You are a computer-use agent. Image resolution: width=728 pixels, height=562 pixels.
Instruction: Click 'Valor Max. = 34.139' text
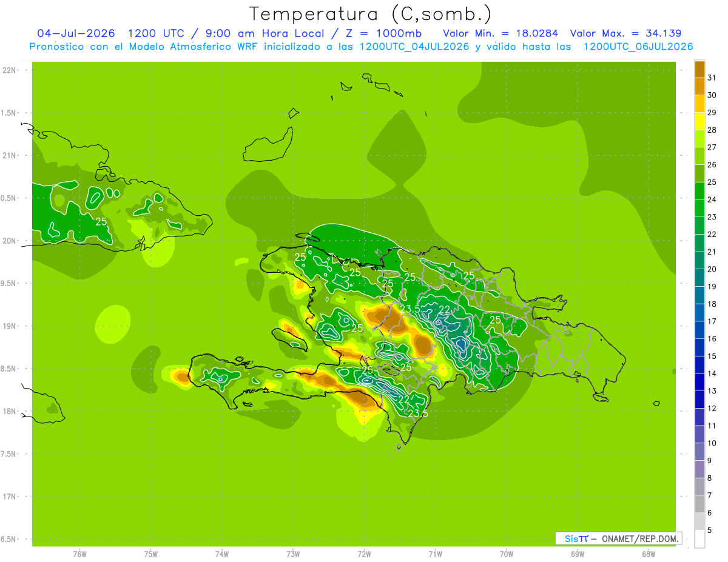[x=625, y=33]
